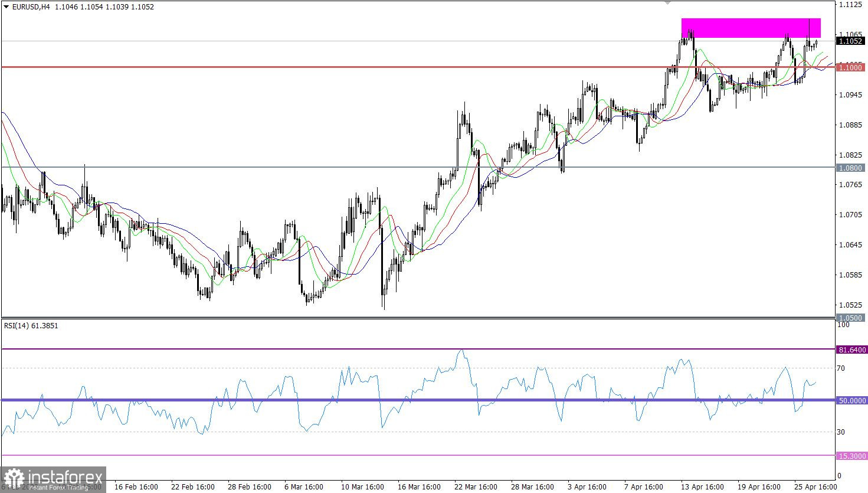Click the 13 Apr 16:00 time label
The height and width of the screenshot is (493, 868).
[702, 487]
